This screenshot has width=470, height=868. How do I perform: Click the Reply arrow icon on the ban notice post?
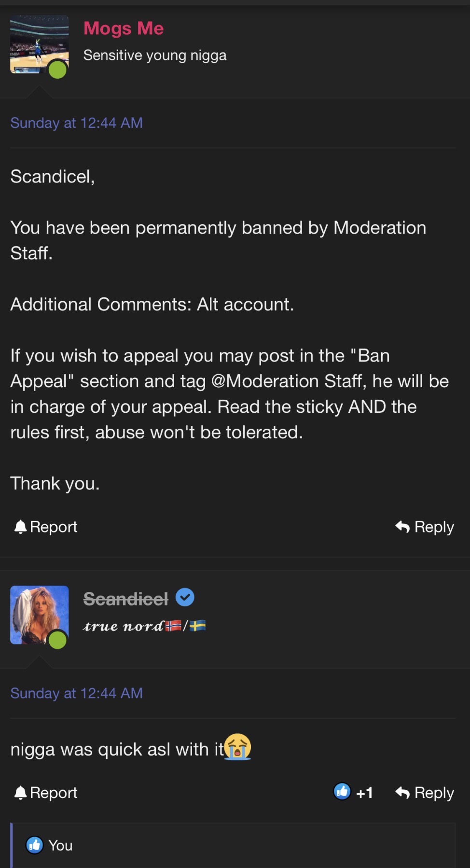point(402,527)
